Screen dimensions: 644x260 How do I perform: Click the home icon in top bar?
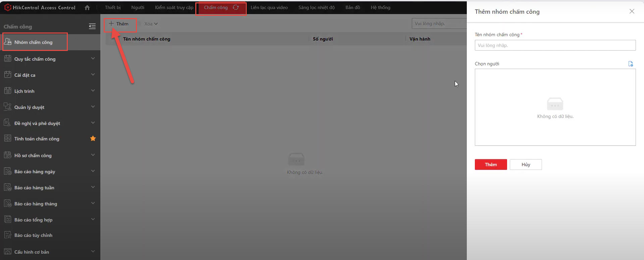[87, 7]
